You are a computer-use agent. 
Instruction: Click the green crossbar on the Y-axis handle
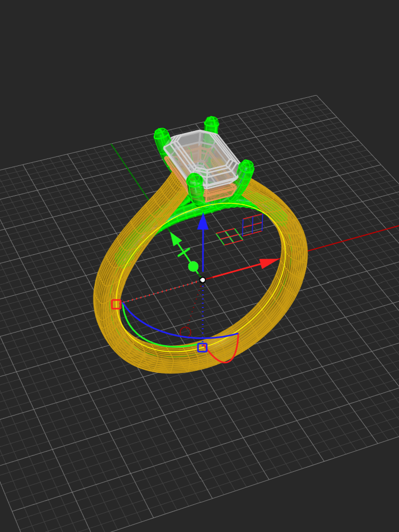[184, 252]
